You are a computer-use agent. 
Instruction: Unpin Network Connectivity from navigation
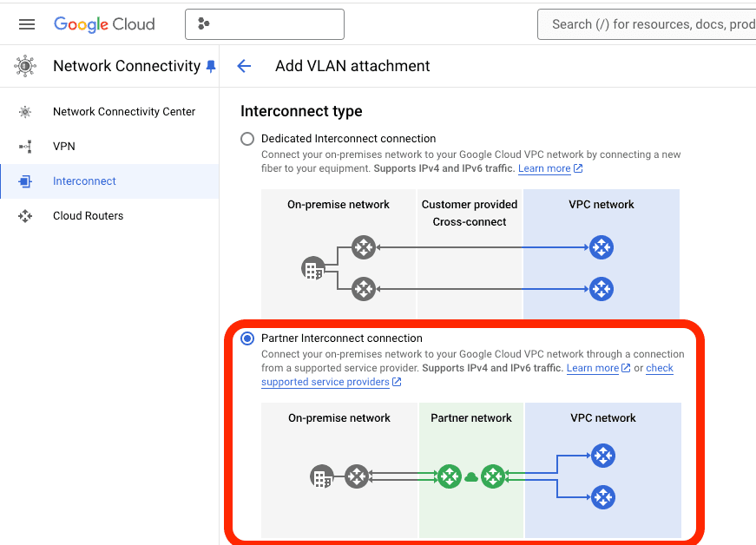(210, 65)
